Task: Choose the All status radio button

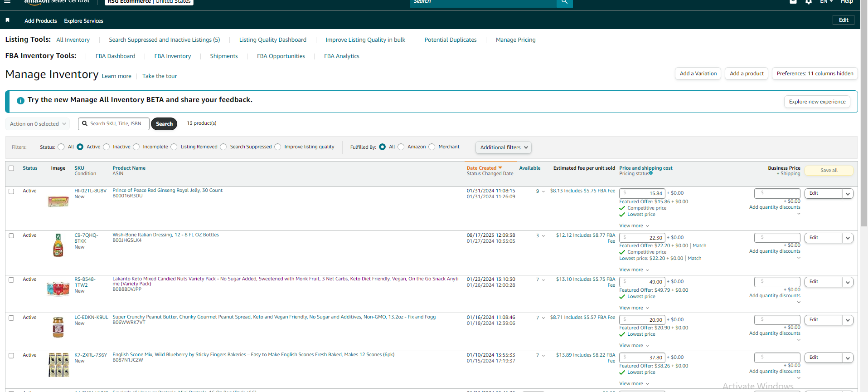Action: click(x=61, y=147)
